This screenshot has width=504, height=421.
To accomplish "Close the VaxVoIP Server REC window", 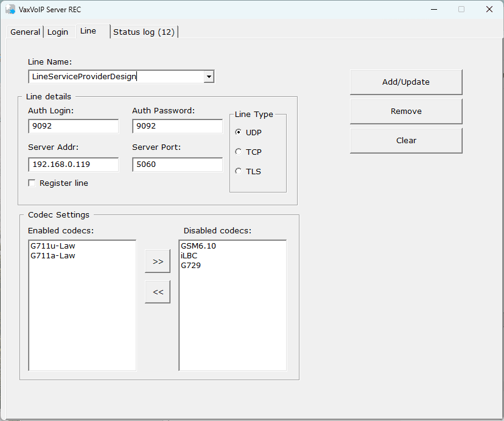I will (x=489, y=9).
